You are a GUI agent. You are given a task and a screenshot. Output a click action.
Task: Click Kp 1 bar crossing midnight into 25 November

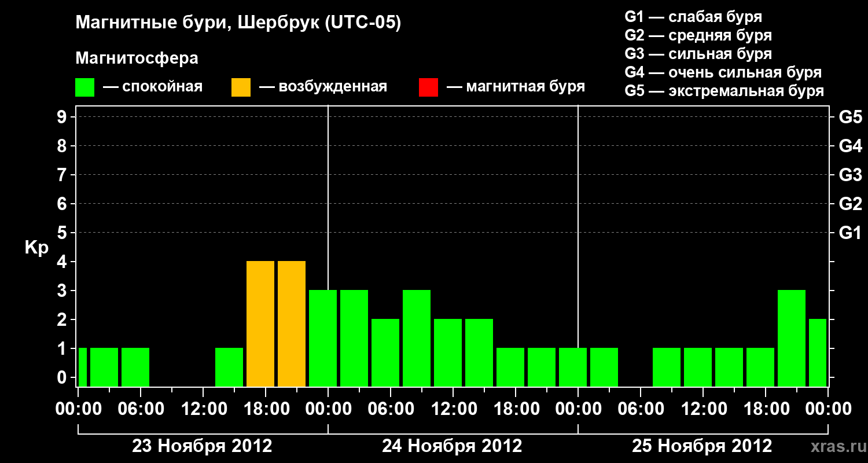(x=573, y=367)
